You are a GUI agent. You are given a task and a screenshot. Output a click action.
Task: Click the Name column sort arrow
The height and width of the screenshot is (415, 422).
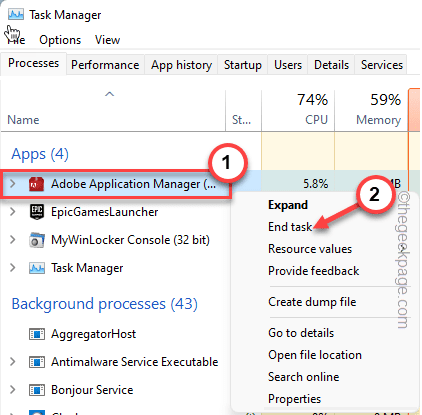(x=110, y=94)
